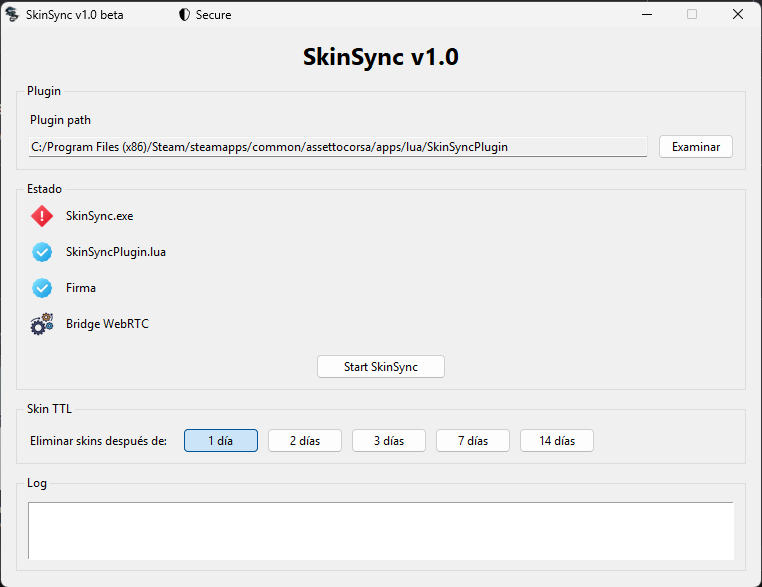Click the Firma status label
Image resolution: width=762 pixels, height=587 pixels.
point(81,288)
